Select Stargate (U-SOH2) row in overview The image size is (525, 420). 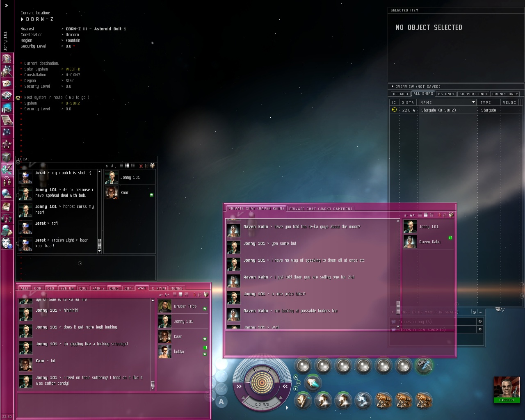tap(456, 110)
